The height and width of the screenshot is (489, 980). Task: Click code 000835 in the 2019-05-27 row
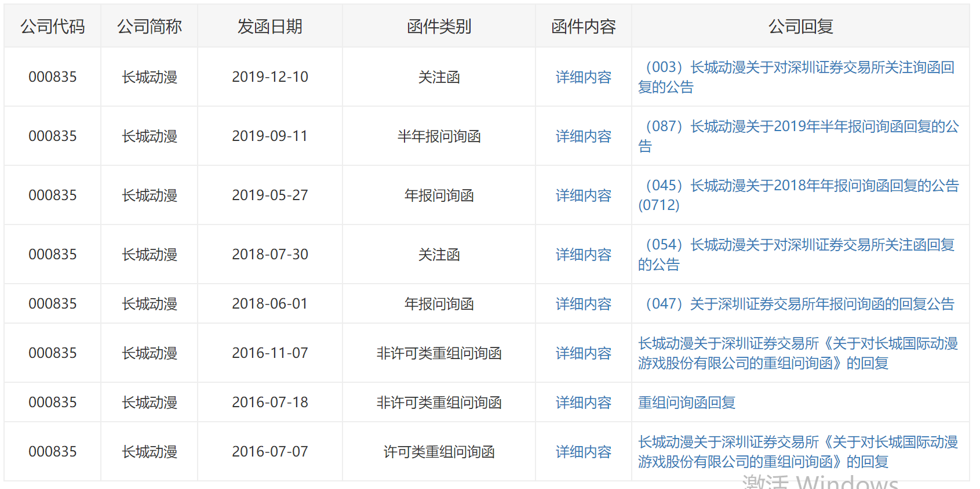click(x=53, y=195)
